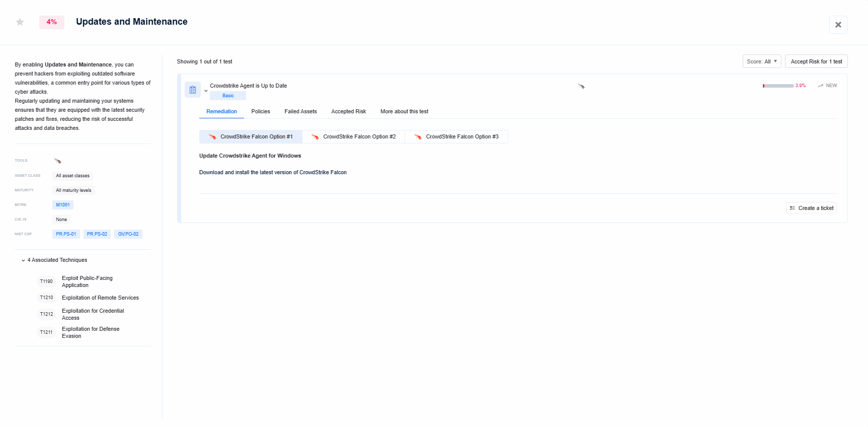This screenshot has height=427, width=868.
Task: Click the All maturity levels tag
Action: pos(73,190)
